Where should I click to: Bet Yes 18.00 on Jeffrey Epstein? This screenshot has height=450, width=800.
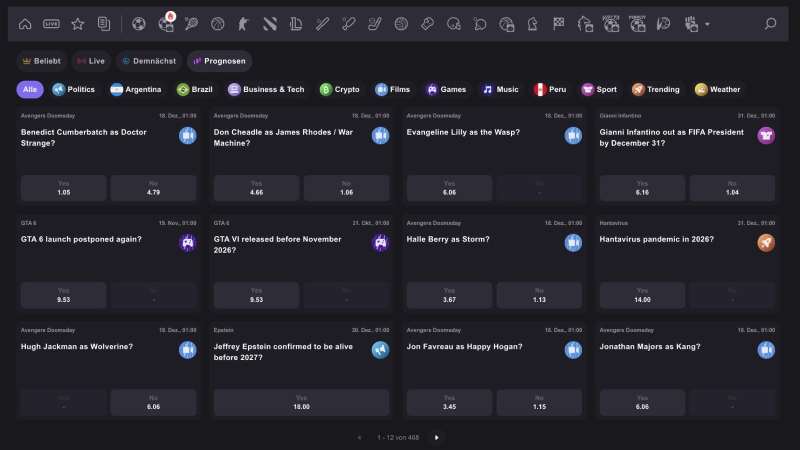click(x=302, y=402)
